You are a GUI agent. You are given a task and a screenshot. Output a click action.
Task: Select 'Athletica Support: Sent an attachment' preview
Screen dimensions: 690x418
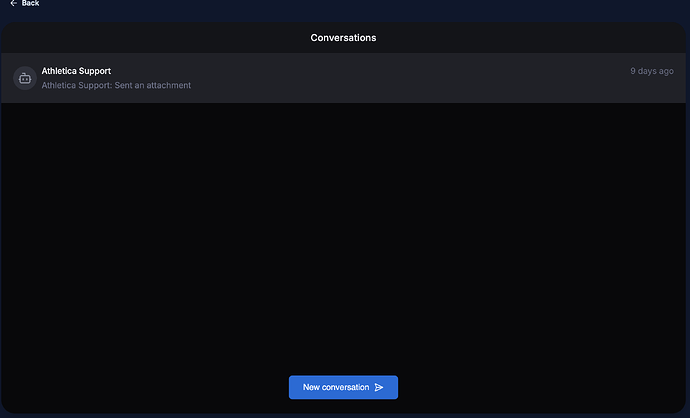pos(116,85)
